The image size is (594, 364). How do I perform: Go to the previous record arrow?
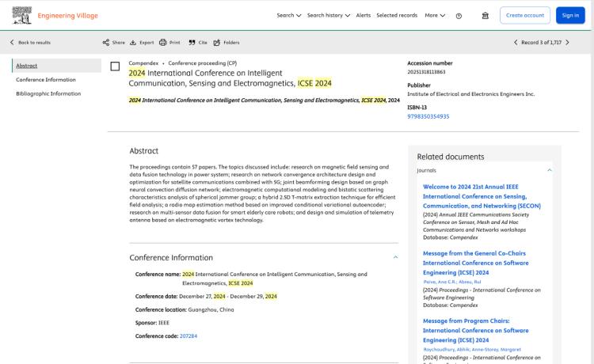click(x=516, y=42)
